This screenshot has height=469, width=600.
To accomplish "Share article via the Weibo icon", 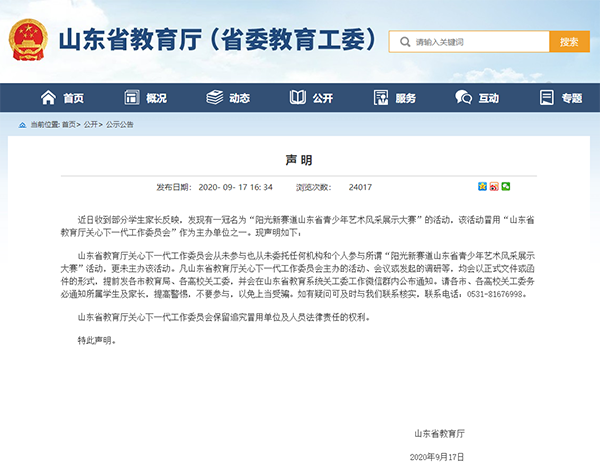I will click(494, 187).
